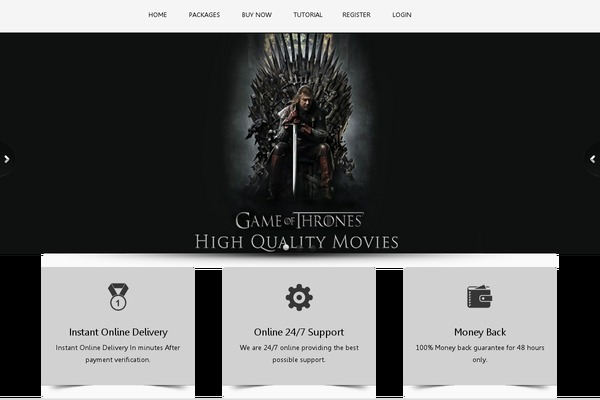Click text 'We are 24/7 online providing the best'
This screenshot has width=600, height=400.
[x=299, y=348]
